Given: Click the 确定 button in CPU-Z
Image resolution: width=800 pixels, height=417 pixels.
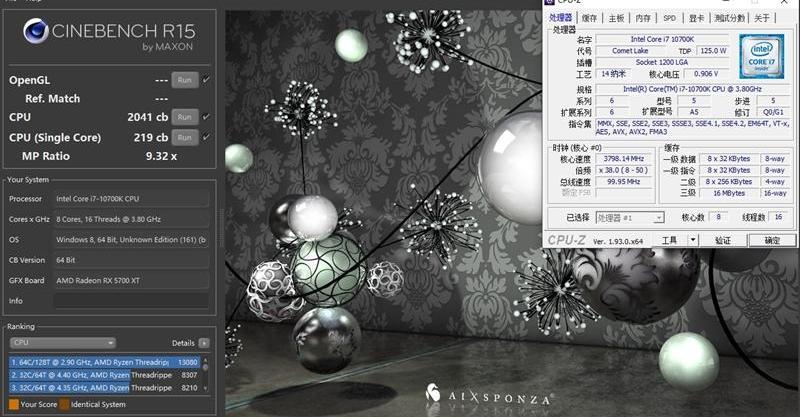Looking at the screenshot, I should [x=772, y=240].
